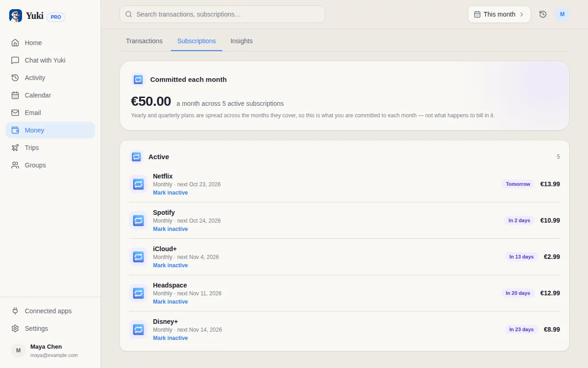Click the search magnifier icon
This screenshot has width=588, height=368.
pyautogui.click(x=129, y=14)
